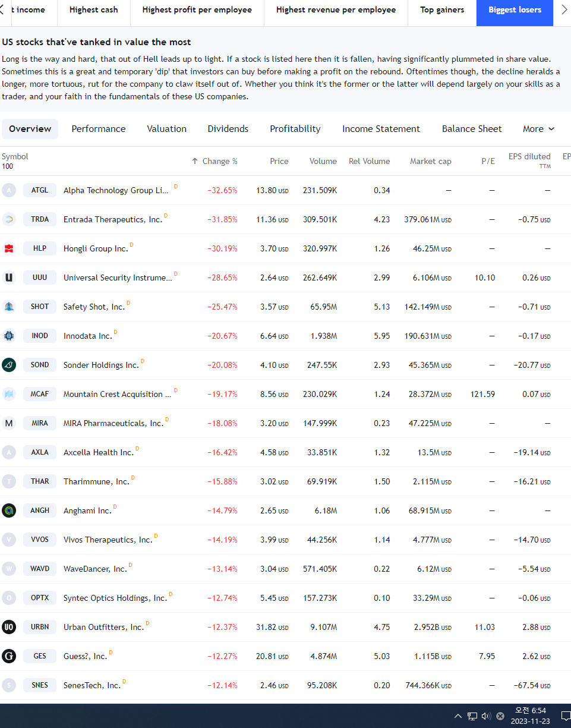Sort by the Symbol column header
The height and width of the screenshot is (728, 571).
point(15,156)
